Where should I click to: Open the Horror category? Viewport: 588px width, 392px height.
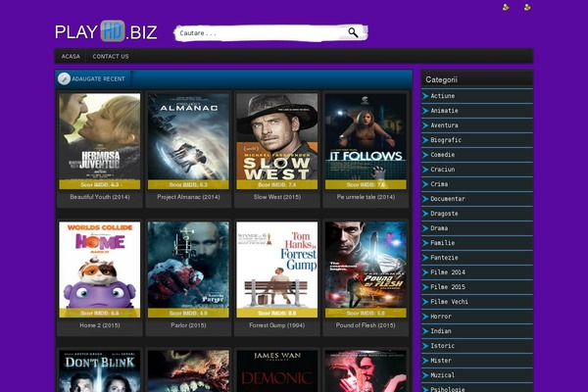tap(477, 317)
